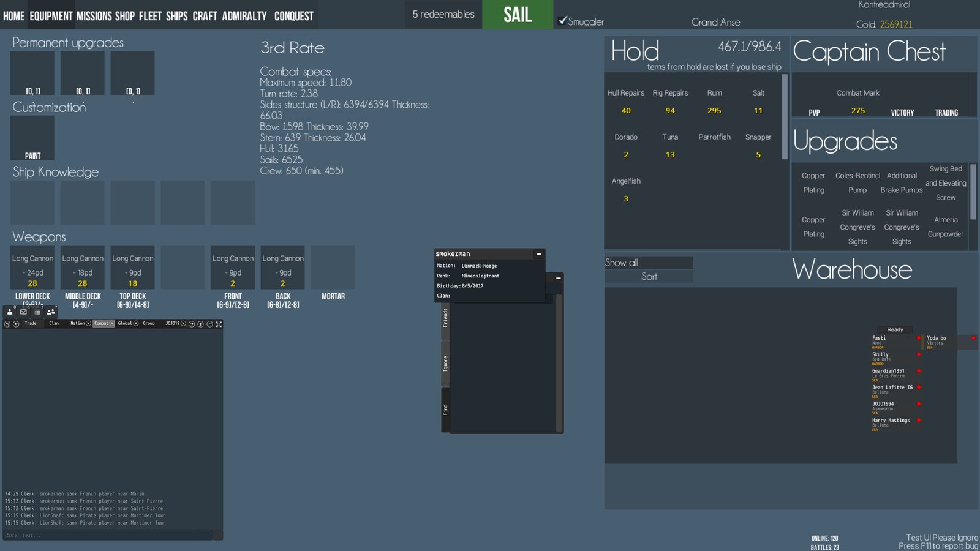Switch to the Group chat tab
Screen dimensions: 980x551
tap(149, 323)
